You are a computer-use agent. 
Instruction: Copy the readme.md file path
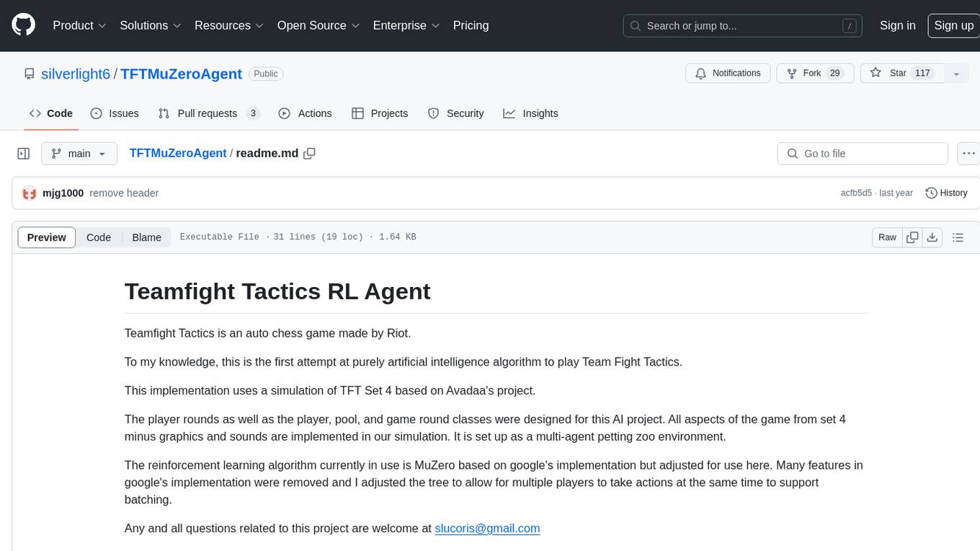tap(310, 153)
